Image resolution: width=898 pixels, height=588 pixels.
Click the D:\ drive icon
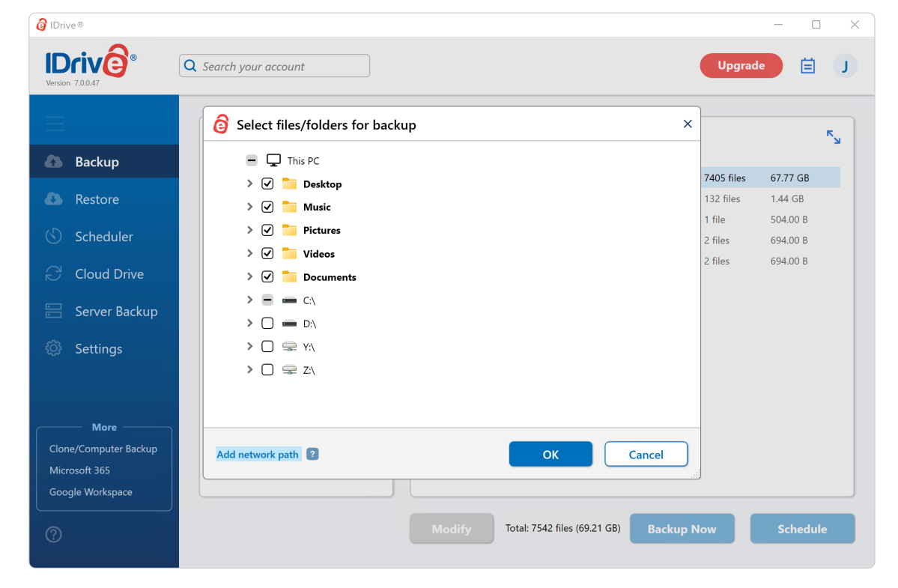(x=290, y=324)
